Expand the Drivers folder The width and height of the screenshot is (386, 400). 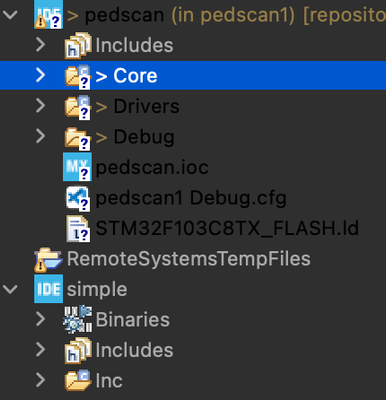point(40,106)
